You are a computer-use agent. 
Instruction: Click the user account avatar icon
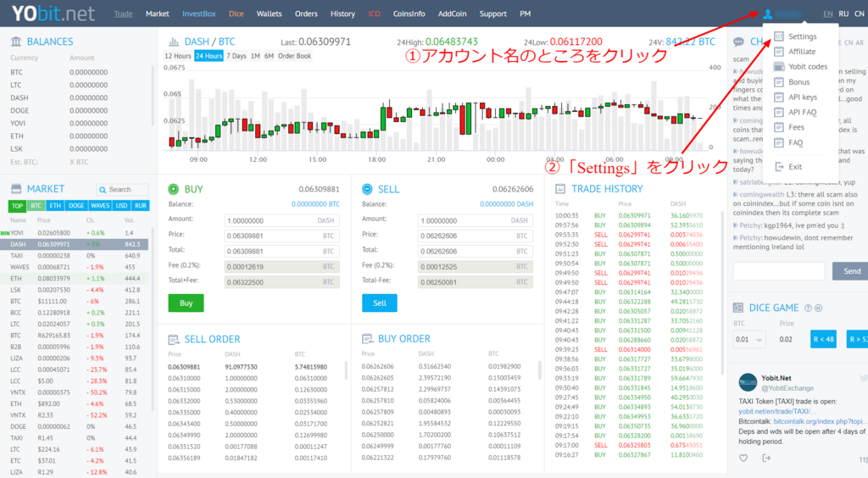coord(768,14)
